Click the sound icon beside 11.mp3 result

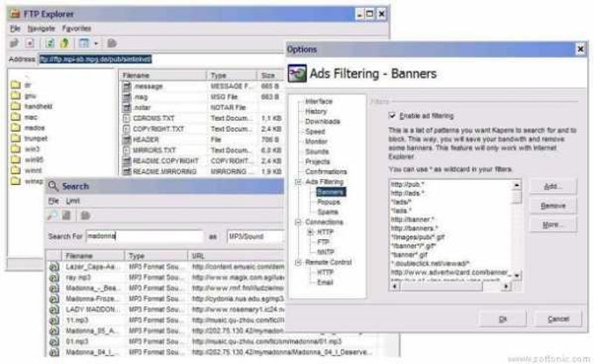coord(54,320)
